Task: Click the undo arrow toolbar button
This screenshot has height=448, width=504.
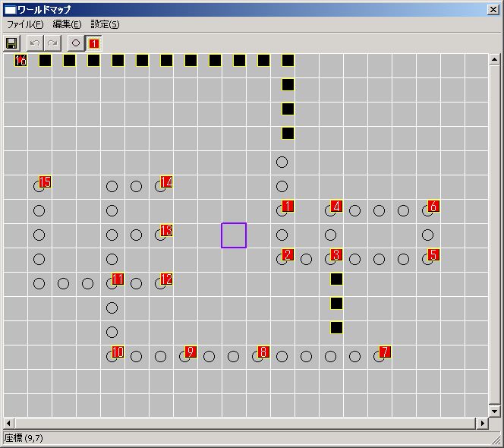Action: click(x=35, y=43)
